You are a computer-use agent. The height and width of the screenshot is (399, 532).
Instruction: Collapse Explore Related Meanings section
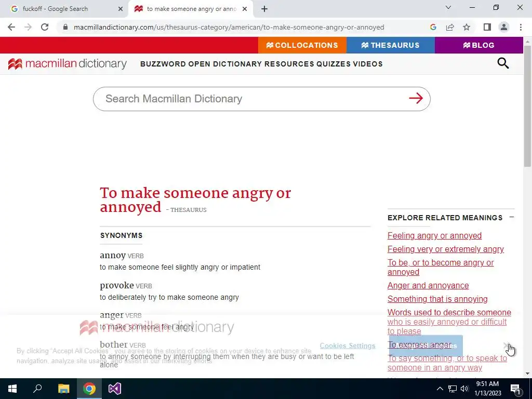point(512,217)
